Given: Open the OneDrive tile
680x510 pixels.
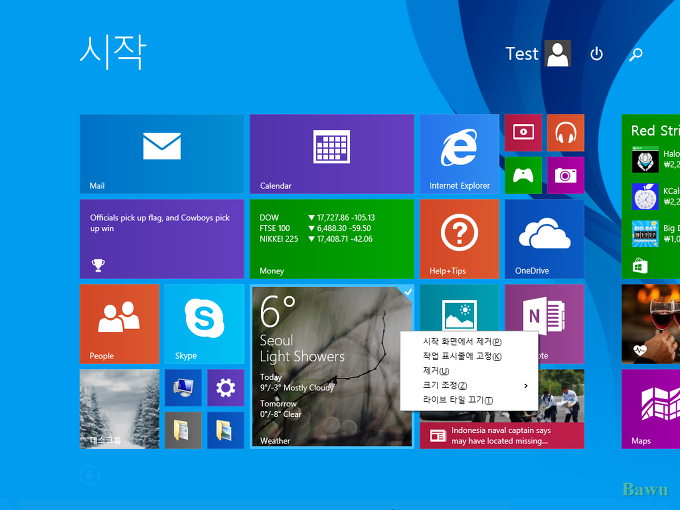Looking at the screenshot, I should click(544, 239).
